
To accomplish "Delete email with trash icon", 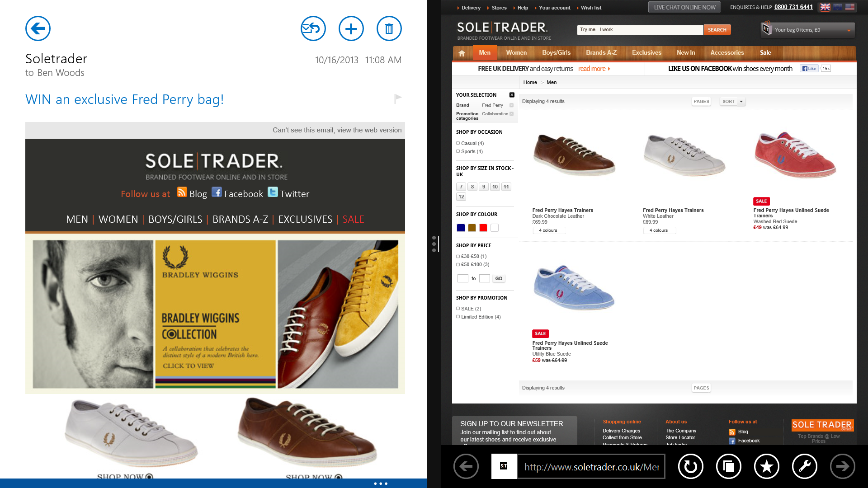I will pos(389,28).
